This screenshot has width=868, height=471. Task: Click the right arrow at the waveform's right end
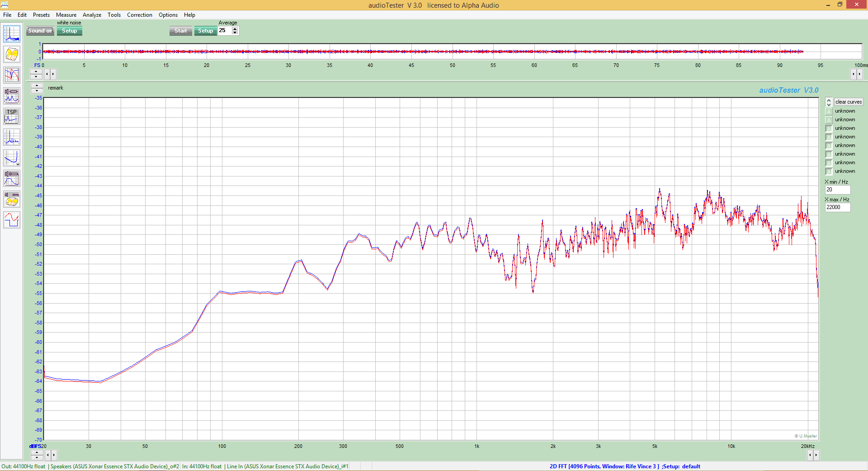(x=860, y=74)
